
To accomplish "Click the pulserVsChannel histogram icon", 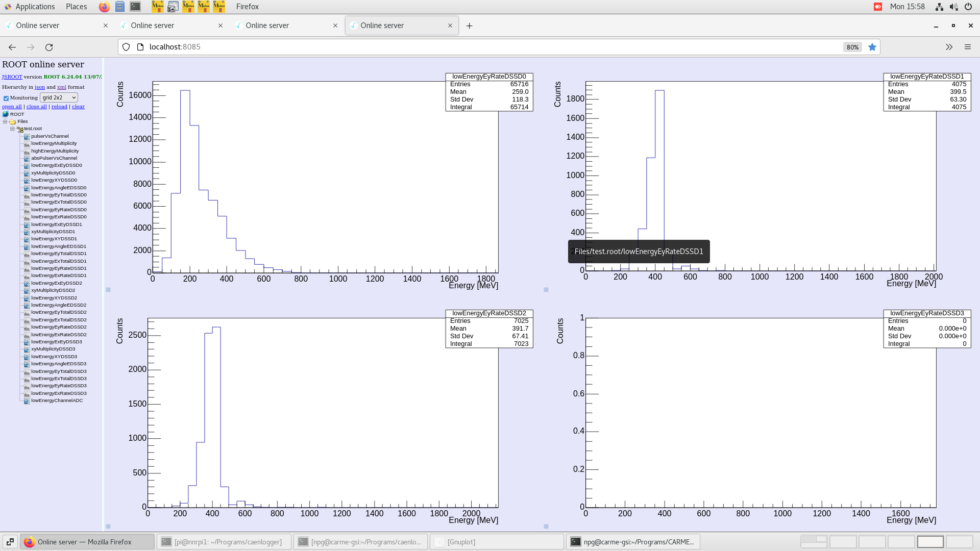I will click(x=27, y=136).
